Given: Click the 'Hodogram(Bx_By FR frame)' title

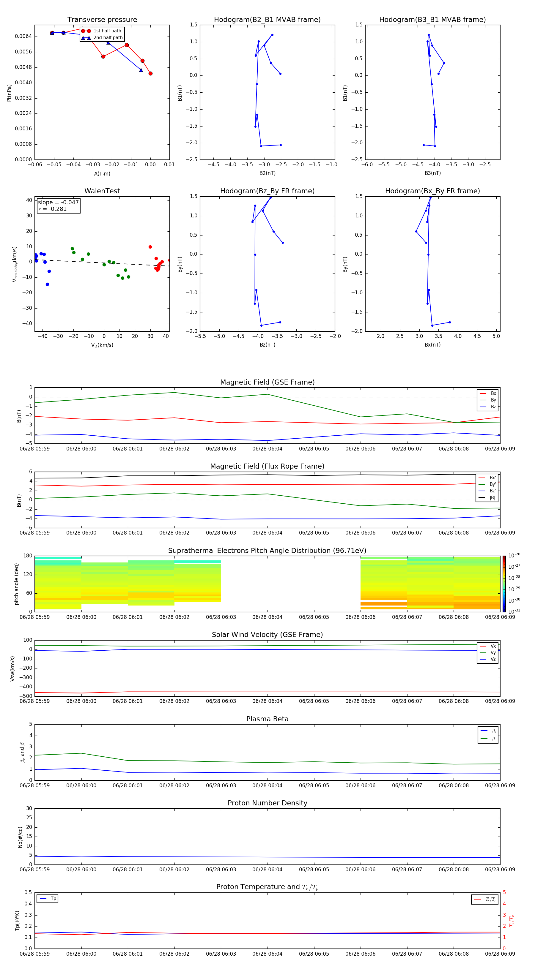Looking at the screenshot, I should (x=432, y=191).
